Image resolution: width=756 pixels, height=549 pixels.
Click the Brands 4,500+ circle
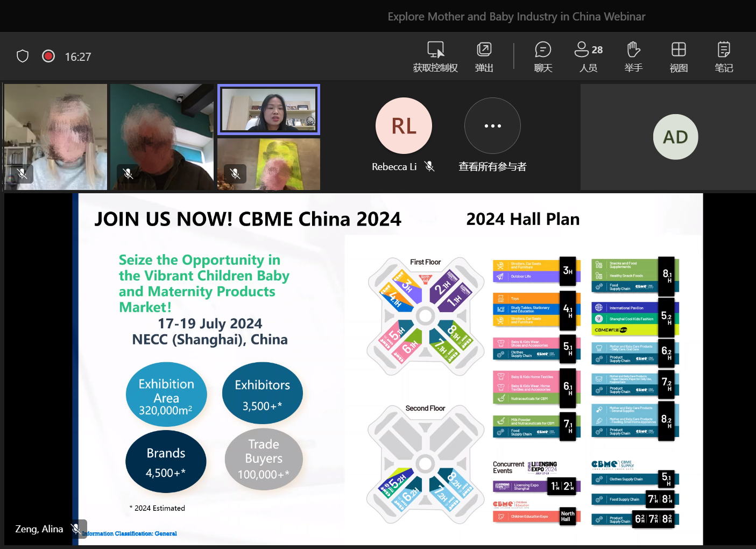(166, 462)
